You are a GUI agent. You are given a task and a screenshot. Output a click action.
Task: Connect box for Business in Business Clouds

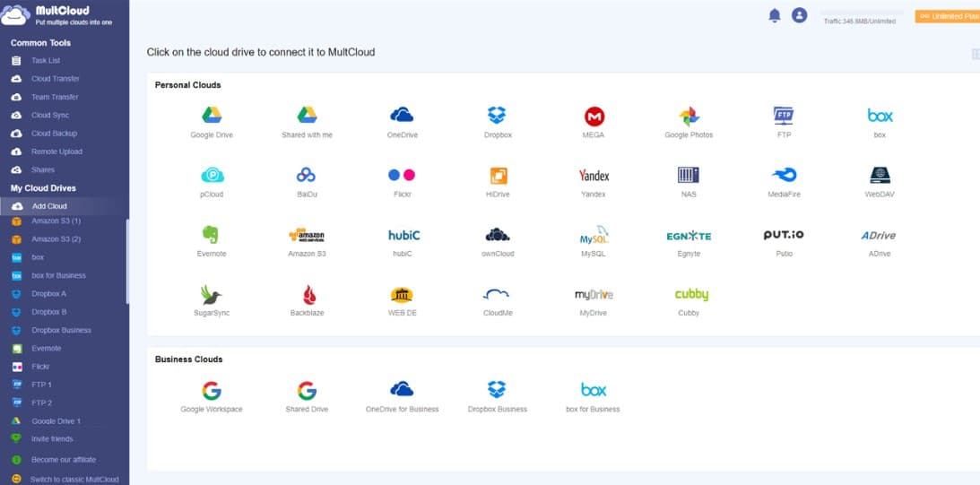tap(594, 397)
